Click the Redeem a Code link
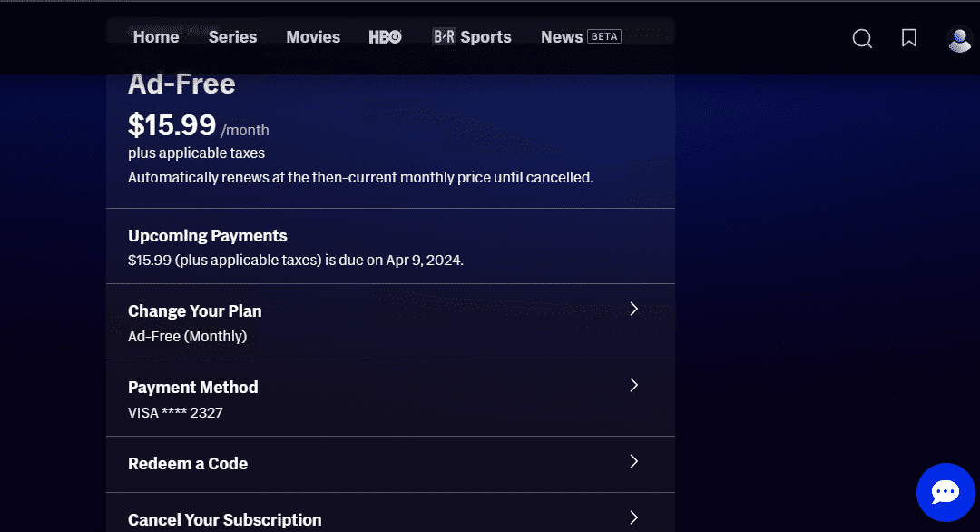The width and height of the screenshot is (980, 532). tap(188, 463)
